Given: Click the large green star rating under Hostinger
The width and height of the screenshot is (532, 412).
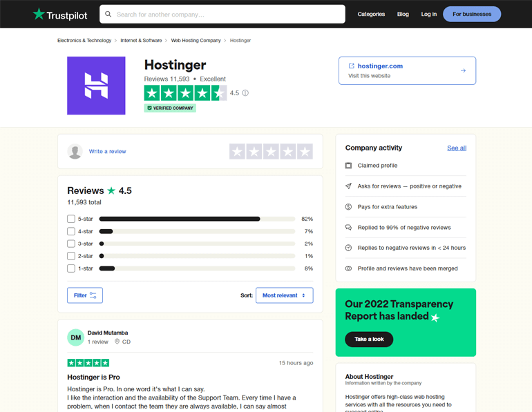Looking at the screenshot, I should pos(185,93).
